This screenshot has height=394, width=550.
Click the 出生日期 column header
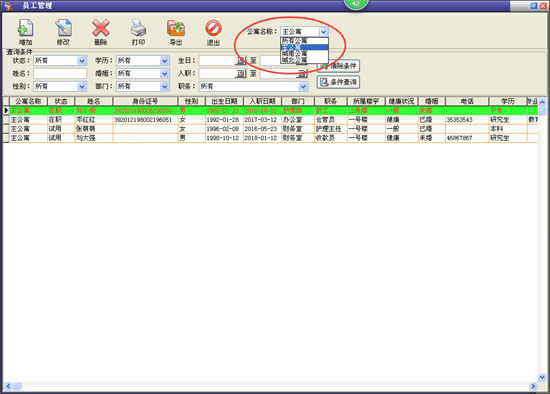(x=224, y=101)
